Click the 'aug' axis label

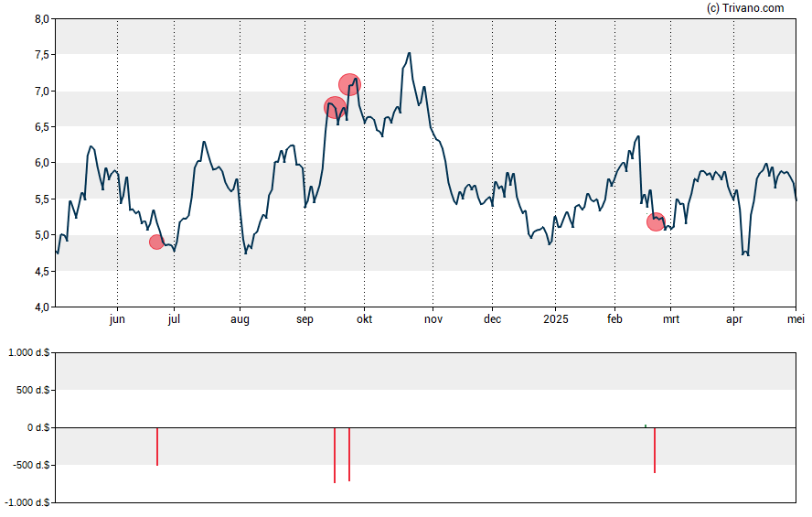[x=240, y=319]
